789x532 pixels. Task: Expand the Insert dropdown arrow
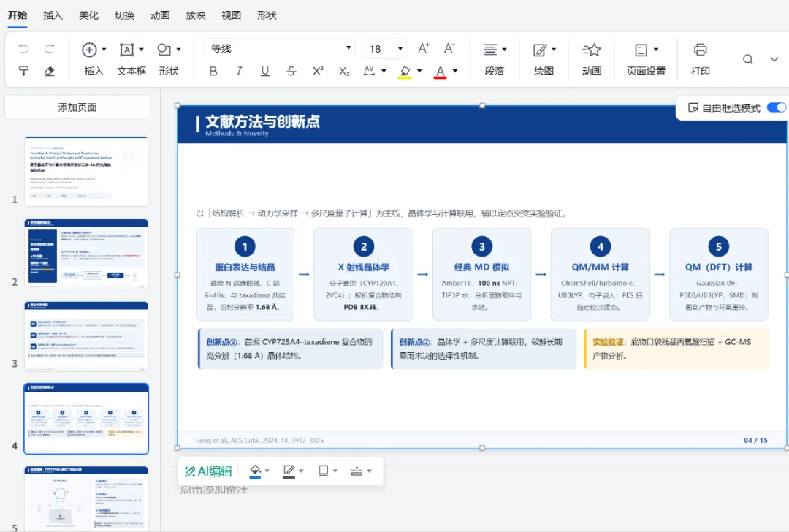click(x=104, y=50)
